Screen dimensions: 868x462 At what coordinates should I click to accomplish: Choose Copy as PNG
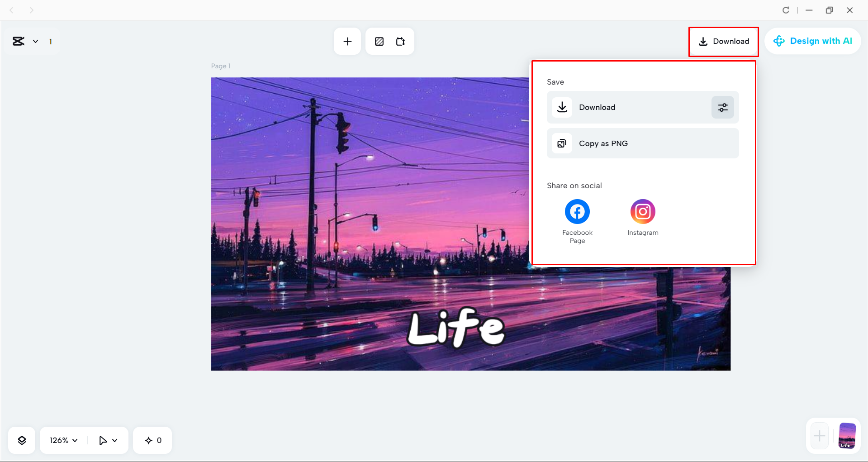coord(643,143)
